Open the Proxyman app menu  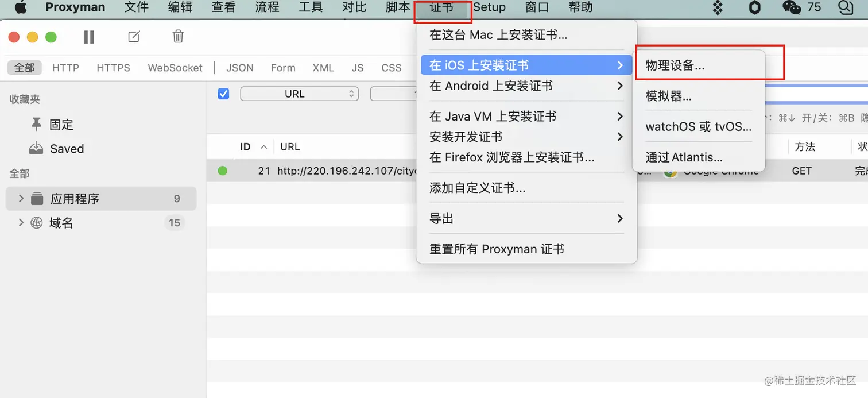tap(75, 7)
